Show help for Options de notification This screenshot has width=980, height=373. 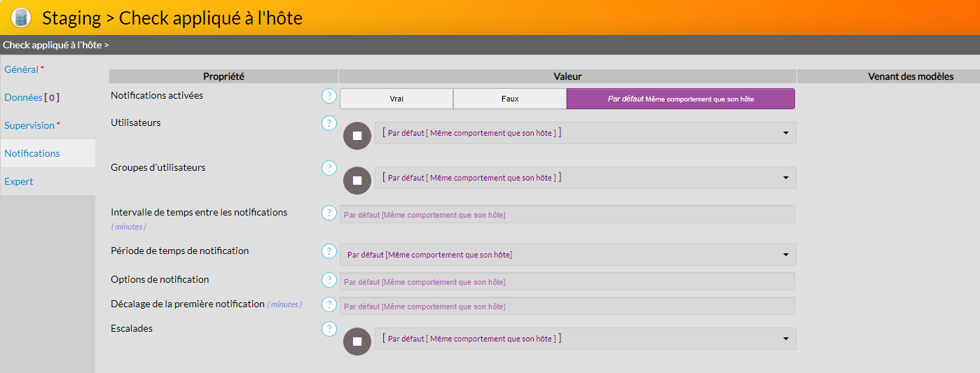click(x=329, y=280)
